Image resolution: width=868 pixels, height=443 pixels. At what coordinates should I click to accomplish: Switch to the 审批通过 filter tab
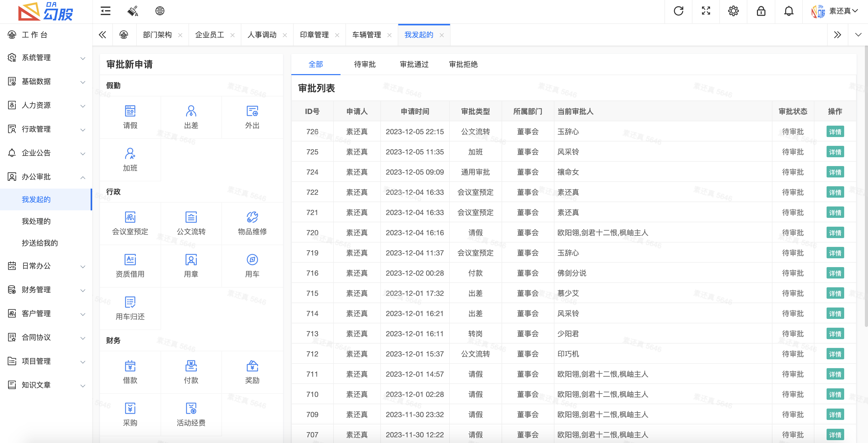point(414,65)
